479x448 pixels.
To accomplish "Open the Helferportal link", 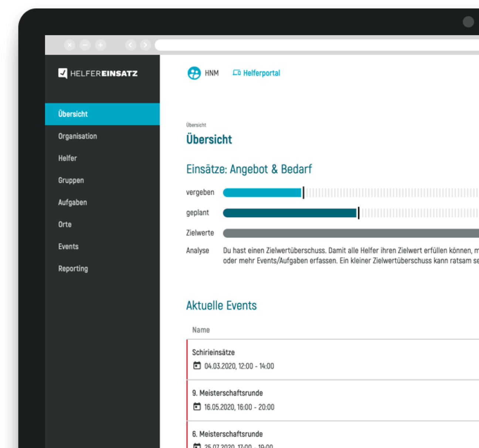I will tap(261, 73).
